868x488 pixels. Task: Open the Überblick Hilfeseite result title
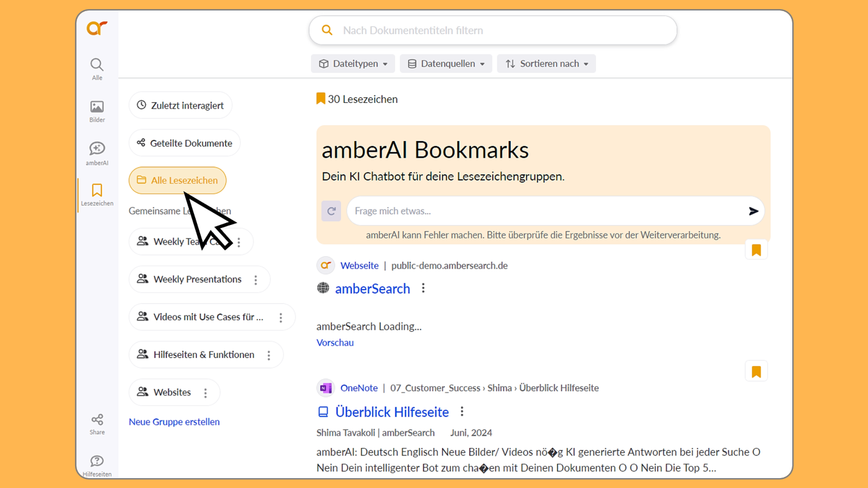[x=392, y=412]
